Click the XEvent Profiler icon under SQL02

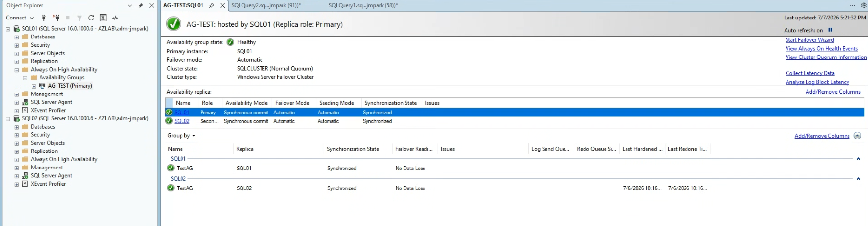pyautogui.click(x=25, y=184)
